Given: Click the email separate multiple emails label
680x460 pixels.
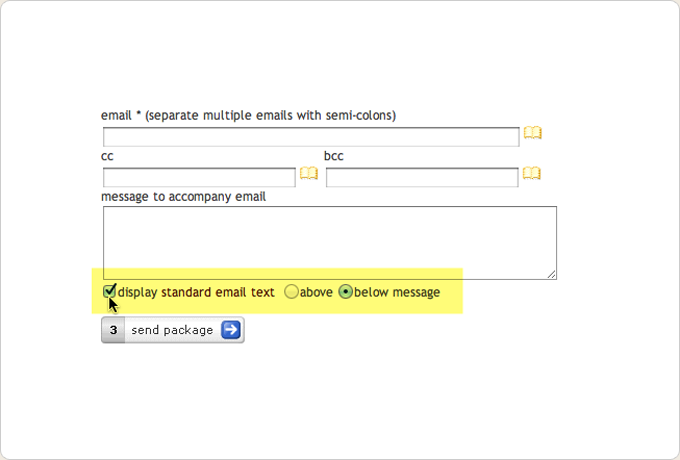Looking at the screenshot, I should [x=248, y=115].
